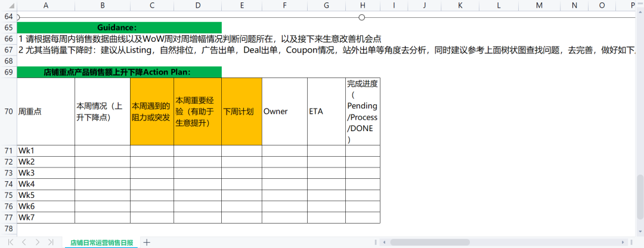The height and width of the screenshot is (248, 644).
Task: Open the 店铺日常运营销售日报 sheet tab
Action: pos(101,243)
